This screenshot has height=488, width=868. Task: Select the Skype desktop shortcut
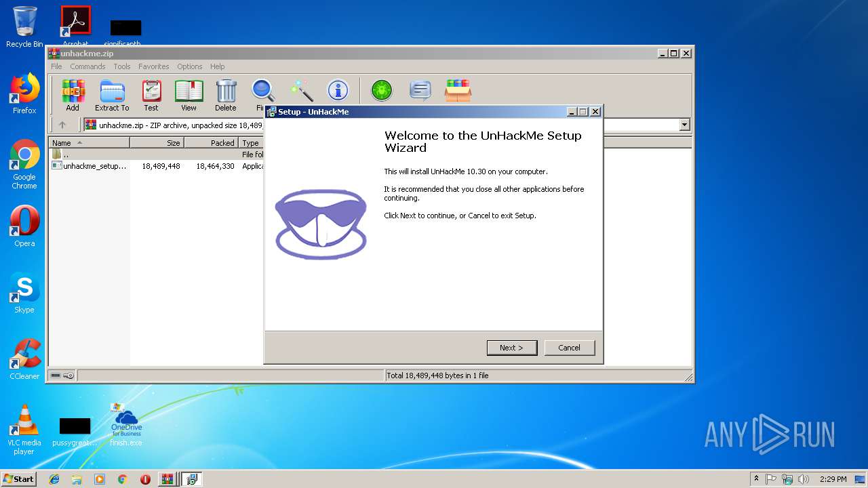click(24, 293)
